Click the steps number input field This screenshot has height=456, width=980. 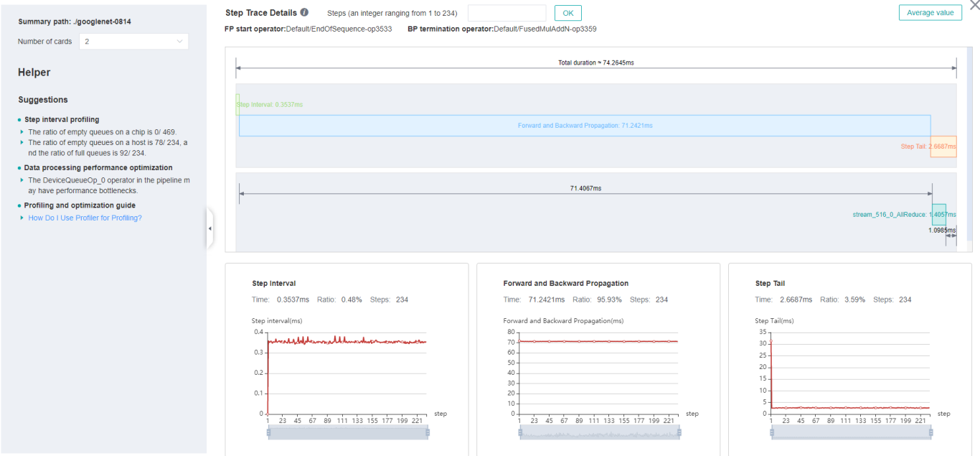(507, 13)
